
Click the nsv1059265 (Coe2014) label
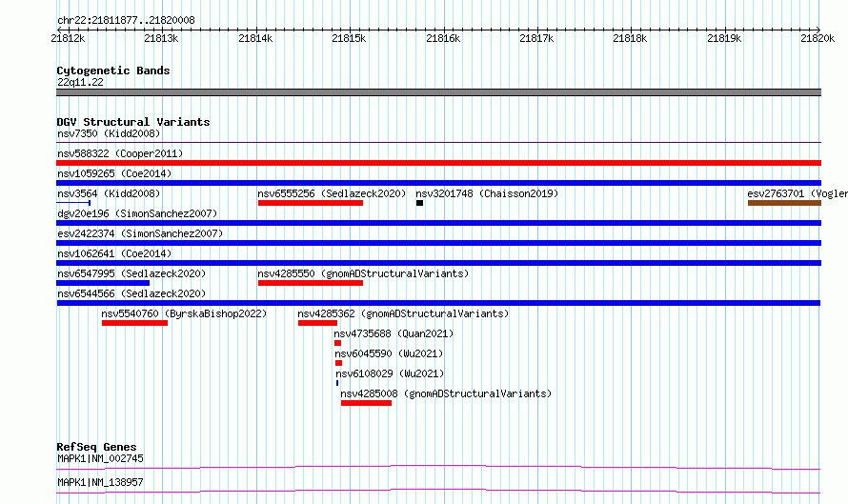click(x=114, y=173)
